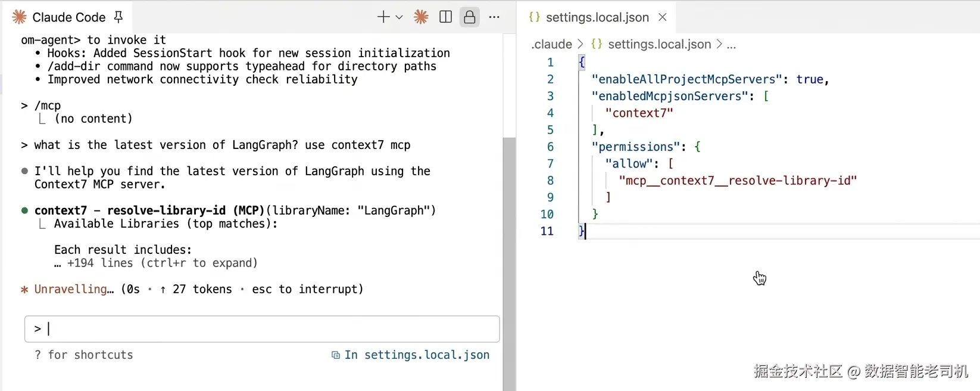980x391 pixels.
Task: Click the "enableAllProjectMcpServers" key in editor
Action: [x=686, y=79]
